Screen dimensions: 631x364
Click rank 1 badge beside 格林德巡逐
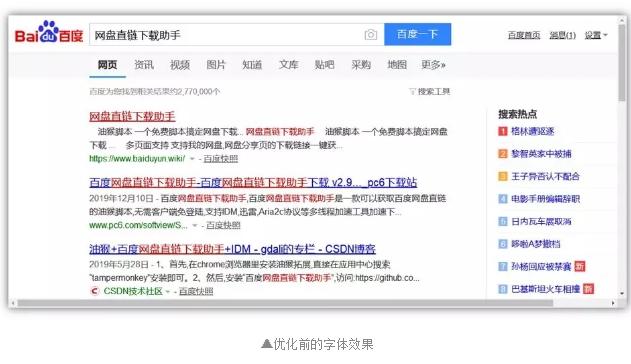pyautogui.click(x=503, y=131)
